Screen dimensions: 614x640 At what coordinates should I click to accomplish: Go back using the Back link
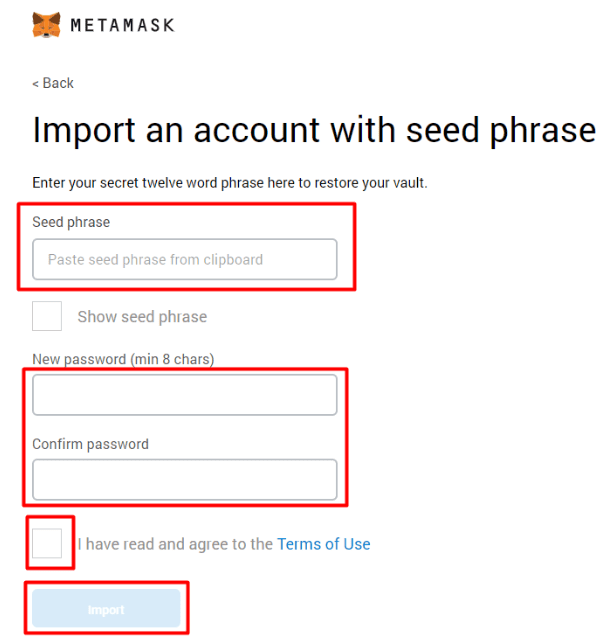click(57, 83)
